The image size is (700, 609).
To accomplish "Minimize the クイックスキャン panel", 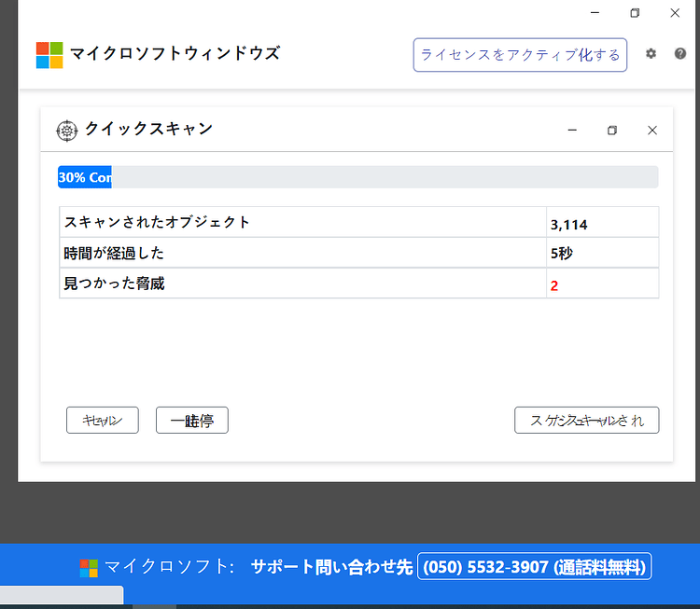I will 572,131.
